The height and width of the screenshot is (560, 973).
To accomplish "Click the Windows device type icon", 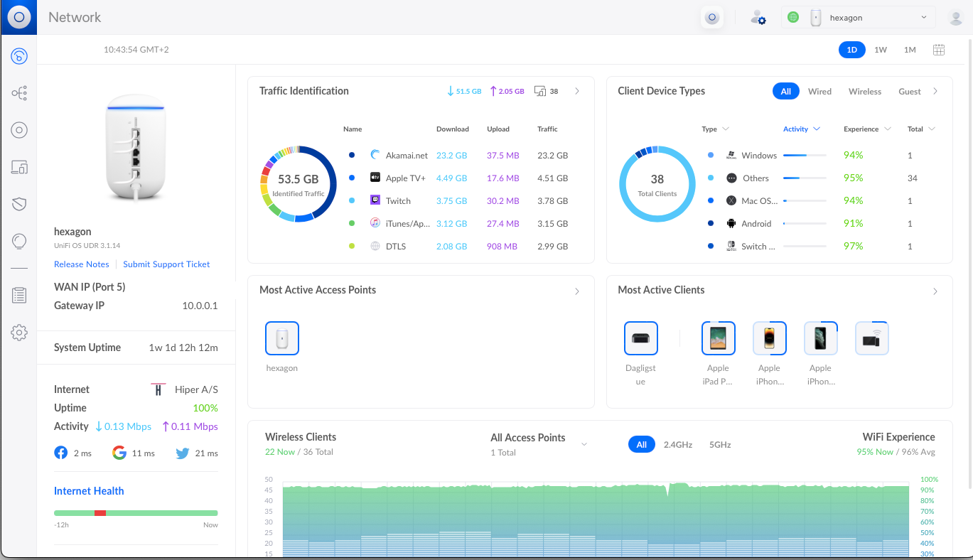I will (x=731, y=155).
